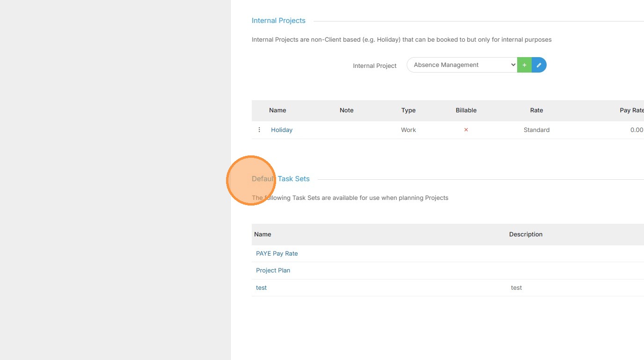Image resolution: width=644 pixels, height=360 pixels.
Task: Open the Holiday row three-dot menu
Action: tap(259, 130)
